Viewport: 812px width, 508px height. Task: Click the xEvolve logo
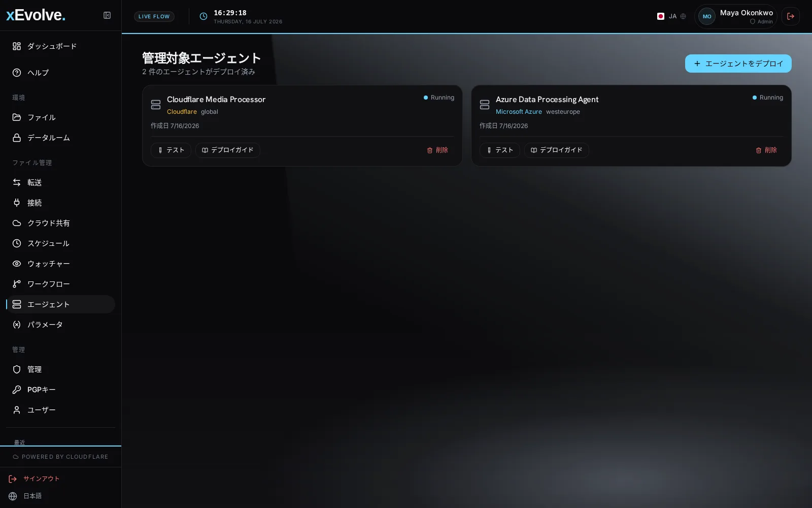[x=36, y=15]
